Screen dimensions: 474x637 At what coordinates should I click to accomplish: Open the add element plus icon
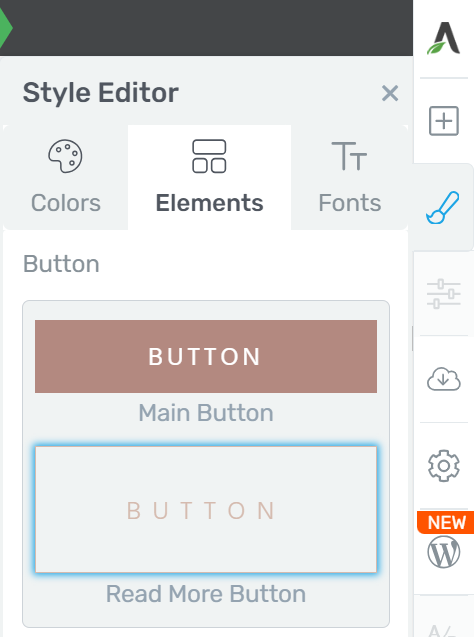[444, 121]
